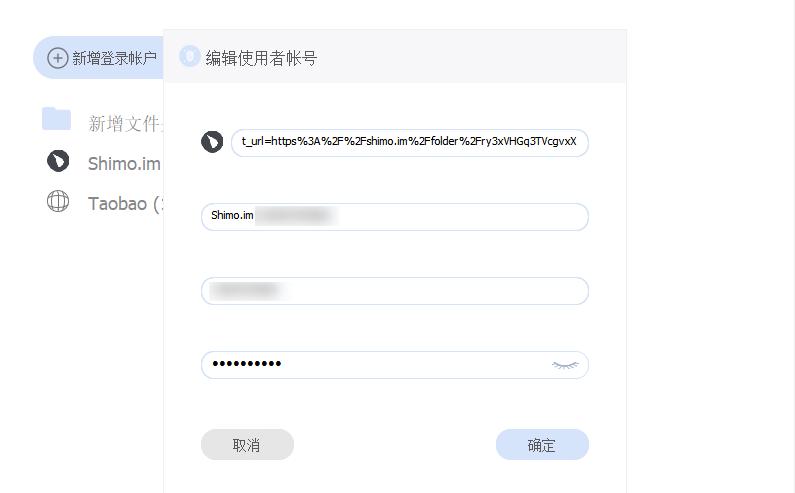Show the password using the eye icon

565,365
